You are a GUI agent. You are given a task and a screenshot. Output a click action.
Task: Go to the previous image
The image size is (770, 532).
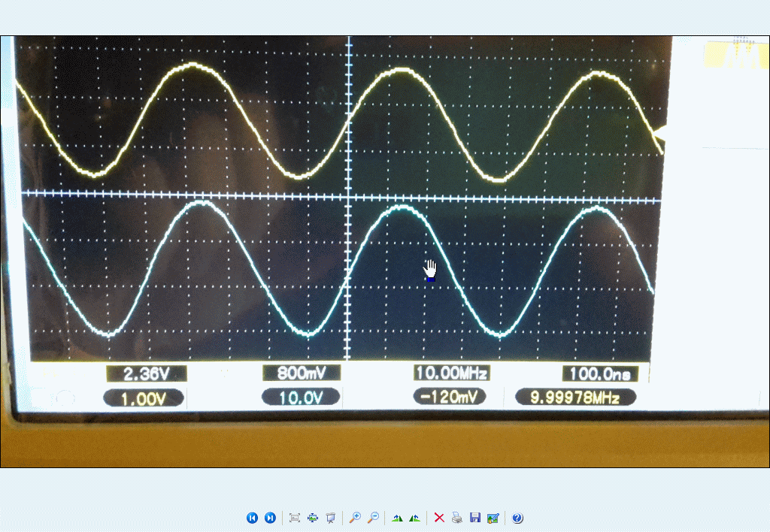click(252, 518)
